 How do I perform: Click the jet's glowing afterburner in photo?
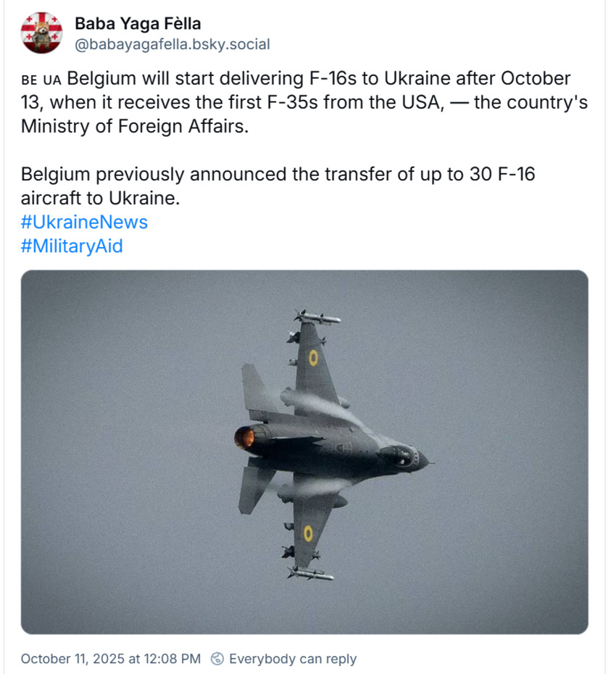tap(245, 437)
